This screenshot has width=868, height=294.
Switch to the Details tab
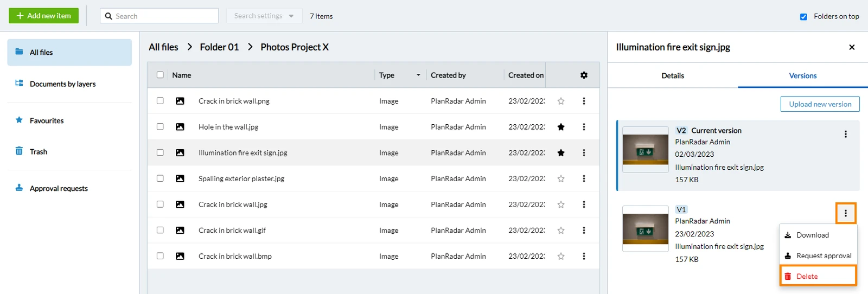[673, 75]
